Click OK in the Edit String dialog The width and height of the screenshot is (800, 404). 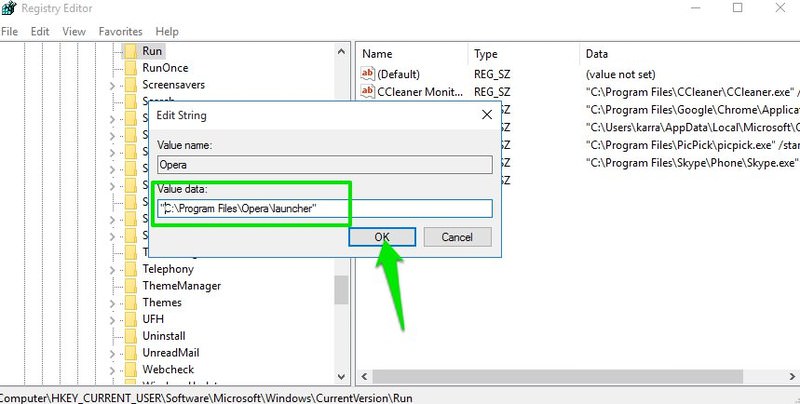pos(382,237)
